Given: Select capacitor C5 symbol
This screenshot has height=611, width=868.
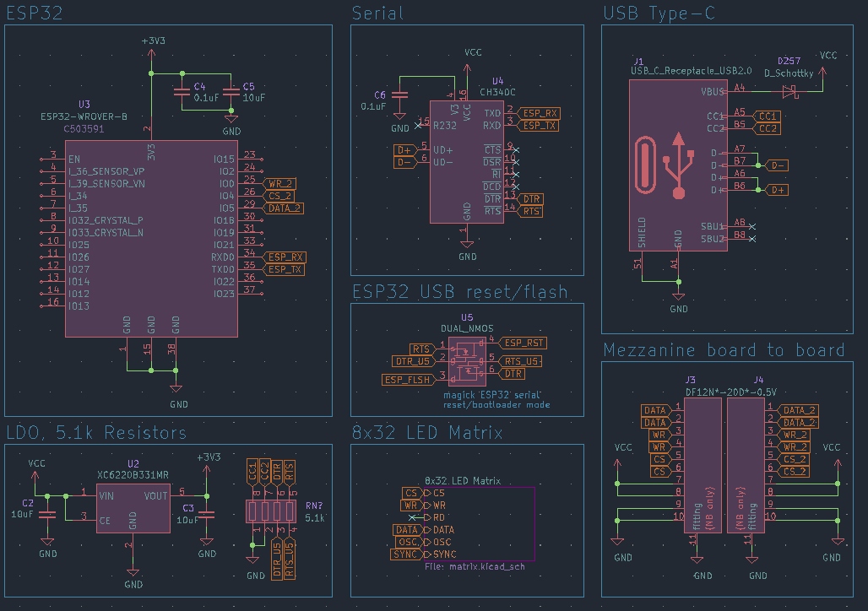Looking at the screenshot, I should point(231,92).
